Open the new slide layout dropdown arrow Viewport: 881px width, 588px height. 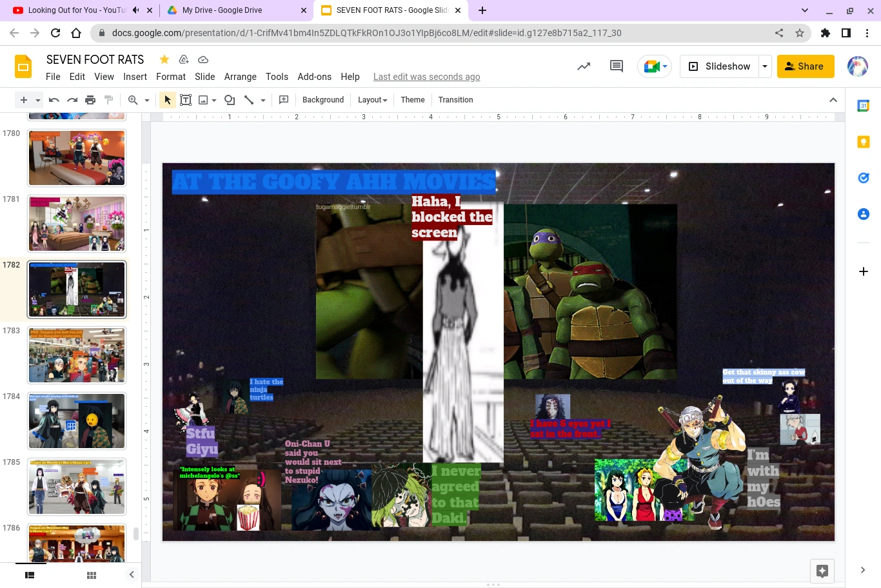coord(38,100)
